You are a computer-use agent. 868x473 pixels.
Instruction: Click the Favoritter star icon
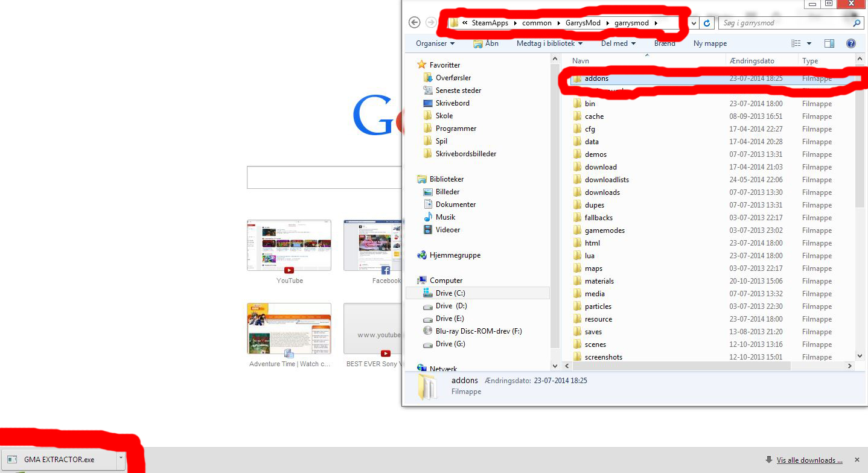point(422,65)
